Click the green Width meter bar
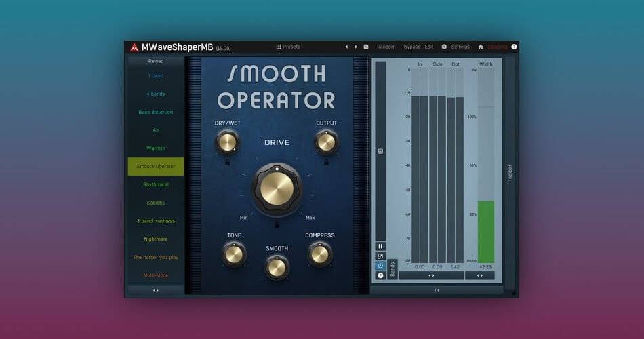The height and width of the screenshot is (339, 644). pos(486,232)
